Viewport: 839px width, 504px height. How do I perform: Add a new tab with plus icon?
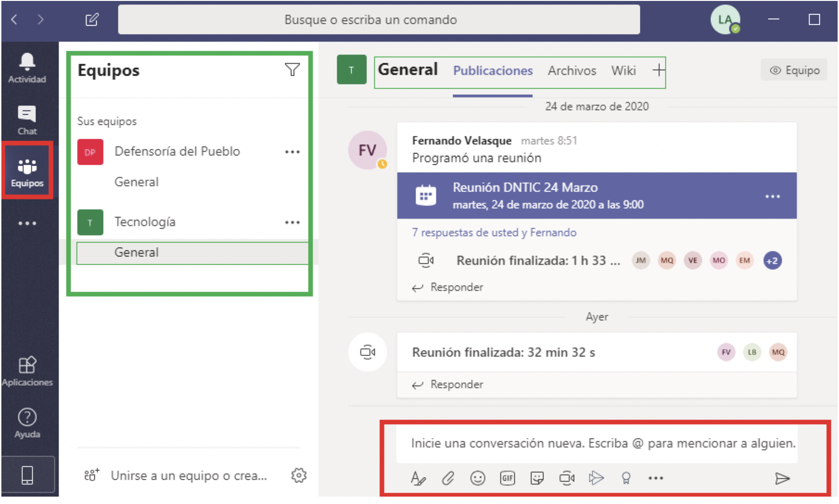click(658, 70)
